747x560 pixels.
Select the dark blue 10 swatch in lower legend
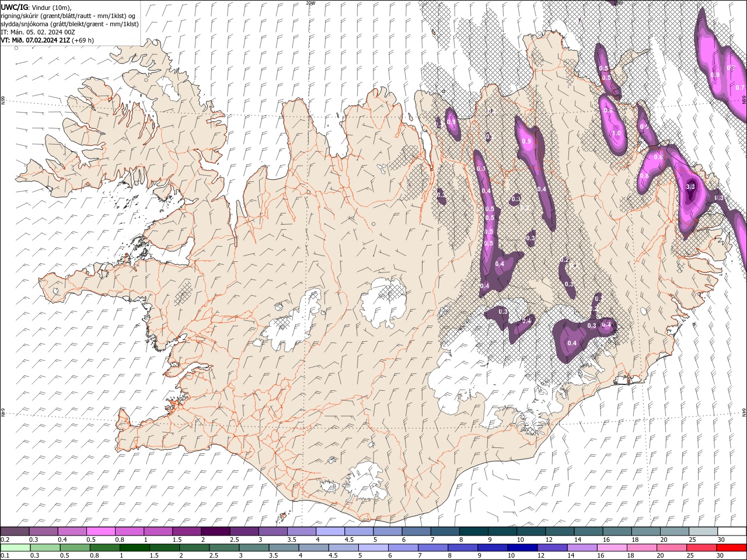(522, 548)
